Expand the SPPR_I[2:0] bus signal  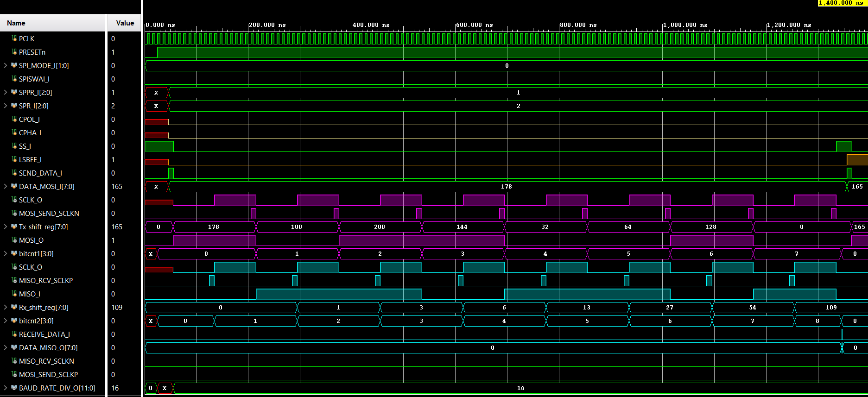[x=6, y=93]
